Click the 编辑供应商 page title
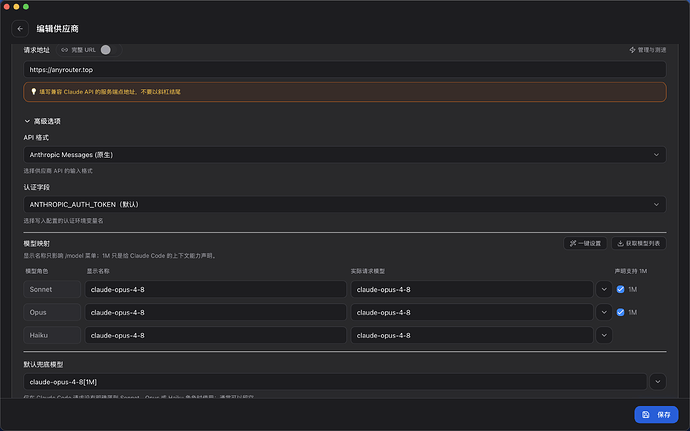 pyautogui.click(x=57, y=29)
